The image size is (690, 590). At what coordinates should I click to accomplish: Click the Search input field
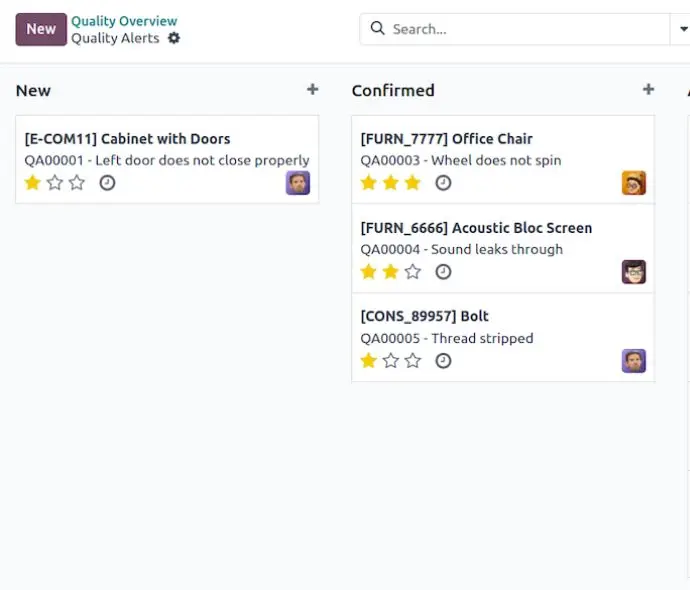[528, 29]
